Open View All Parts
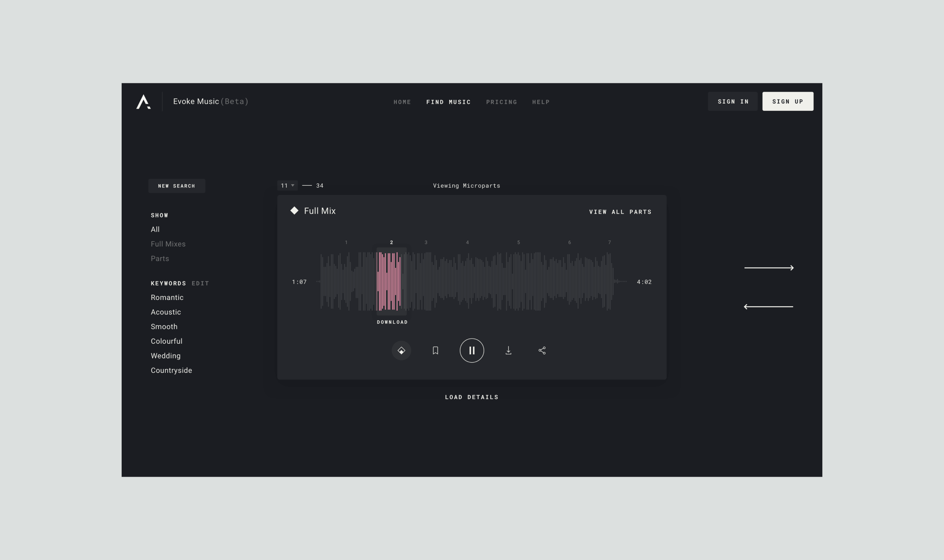The height and width of the screenshot is (560, 944). [x=620, y=212]
